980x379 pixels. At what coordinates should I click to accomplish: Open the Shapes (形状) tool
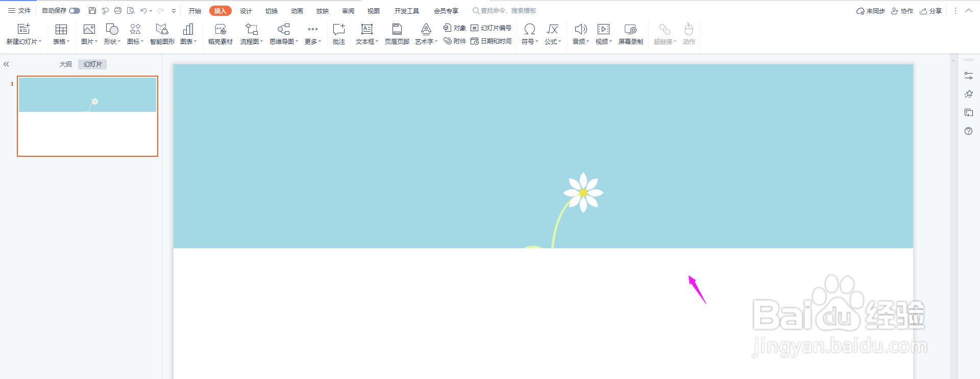click(112, 29)
